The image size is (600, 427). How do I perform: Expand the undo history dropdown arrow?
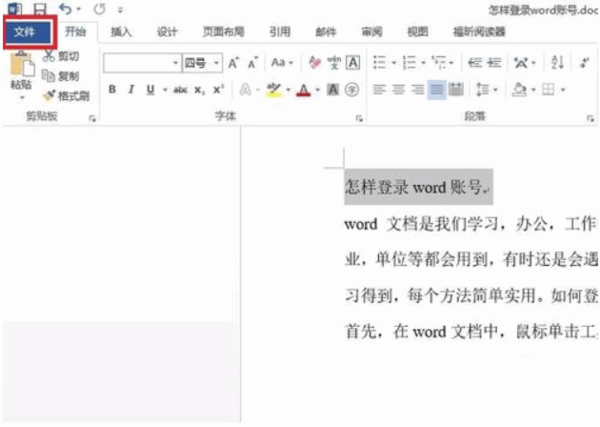click(x=79, y=9)
